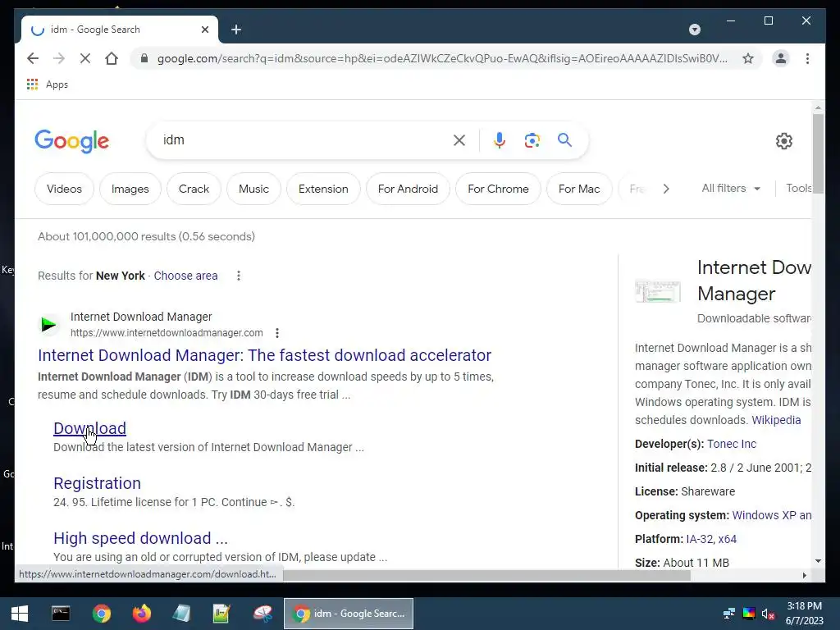The height and width of the screenshot is (630, 840).
Task: Select the Music filter chip
Action: [254, 189]
